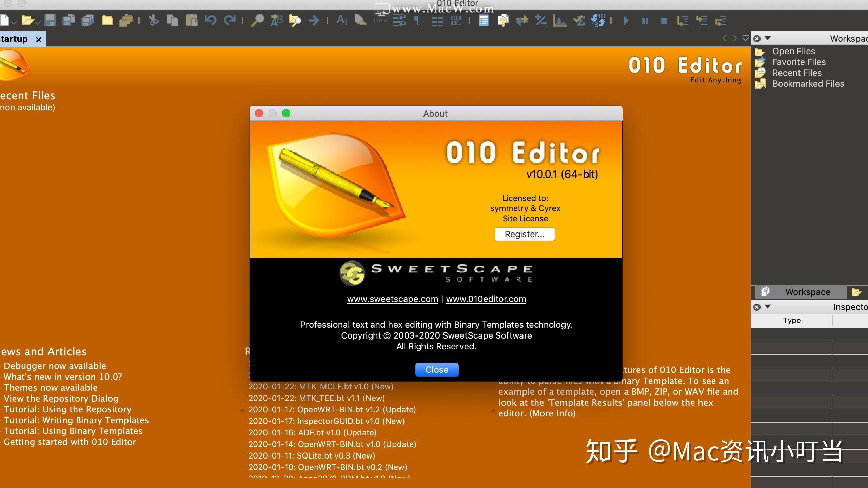Click the Highlight marker icon

tap(360, 20)
